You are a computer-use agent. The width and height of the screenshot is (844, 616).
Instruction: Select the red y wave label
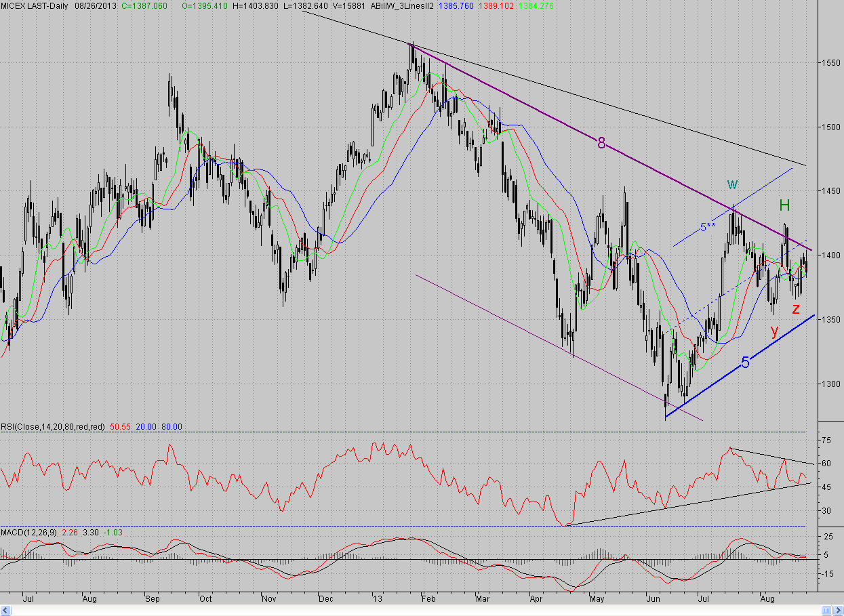click(773, 331)
